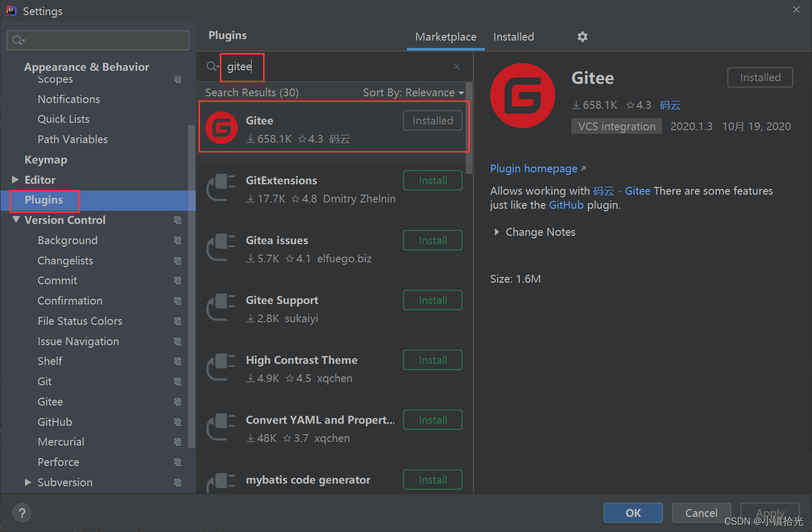Viewport: 812px width, 532px height.
Task: Collapse the Version Control node
Action: (x=16, y=220)
